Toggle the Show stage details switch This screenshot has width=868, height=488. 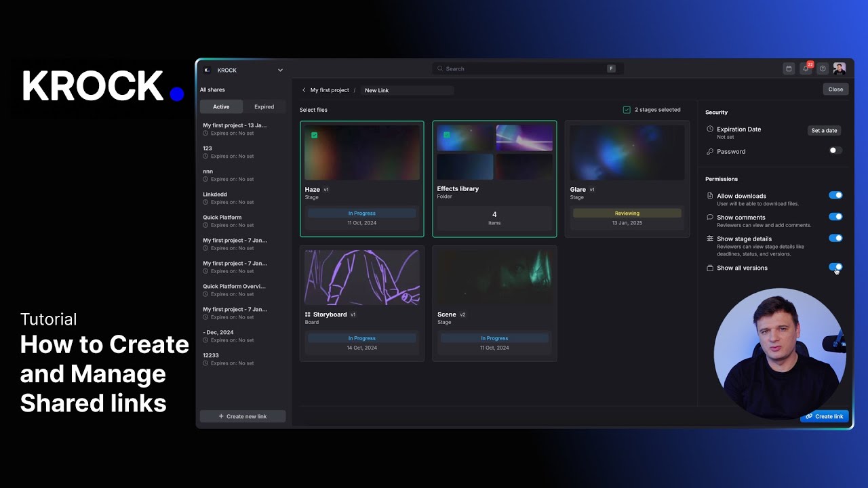coord(835,238)
